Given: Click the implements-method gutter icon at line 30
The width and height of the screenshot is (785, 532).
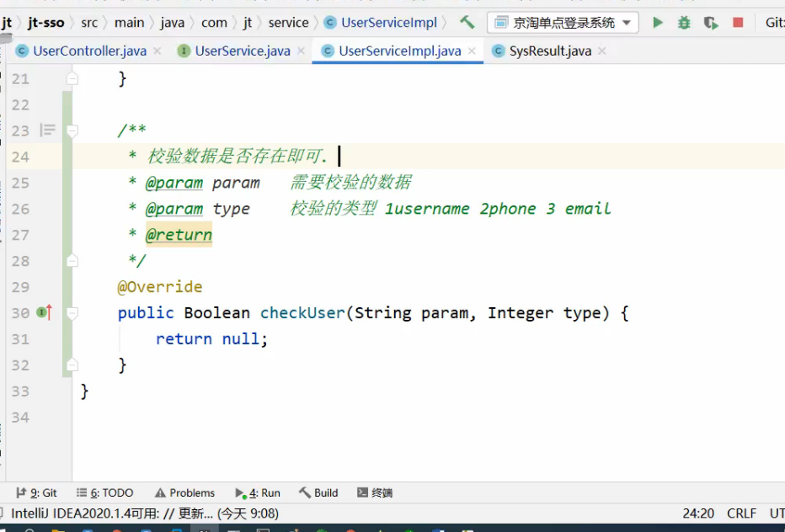Looking at the screenshot, I should coord(44,313).
